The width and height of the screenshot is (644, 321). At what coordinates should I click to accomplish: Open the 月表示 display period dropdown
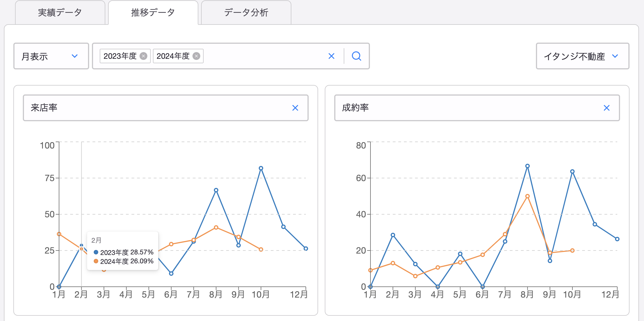[51, 56]
